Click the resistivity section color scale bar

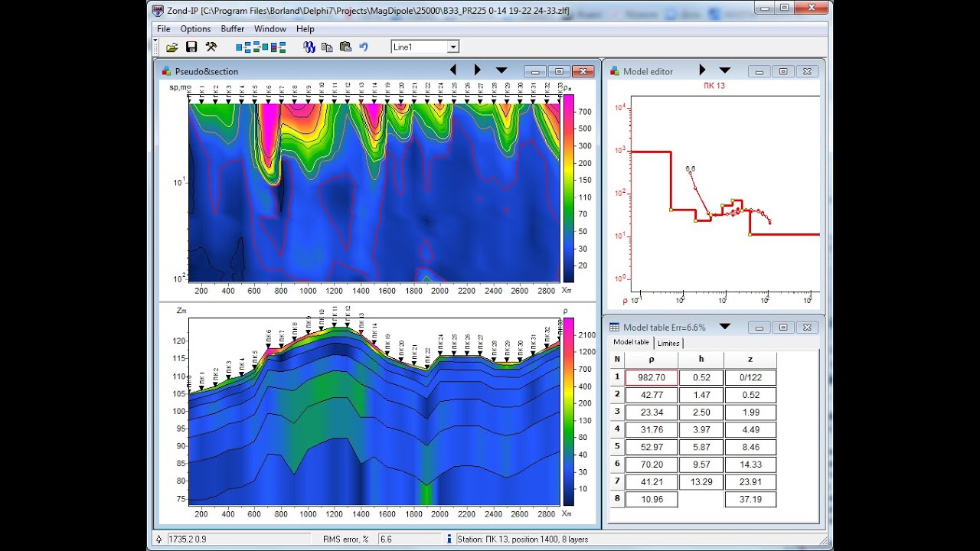pos(568,412)
